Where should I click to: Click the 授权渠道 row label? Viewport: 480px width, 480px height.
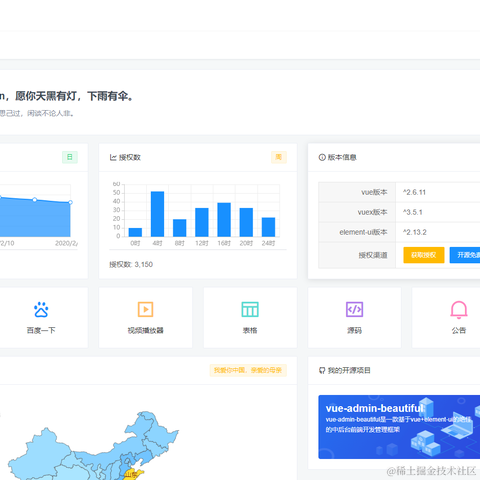click(373, 255)
